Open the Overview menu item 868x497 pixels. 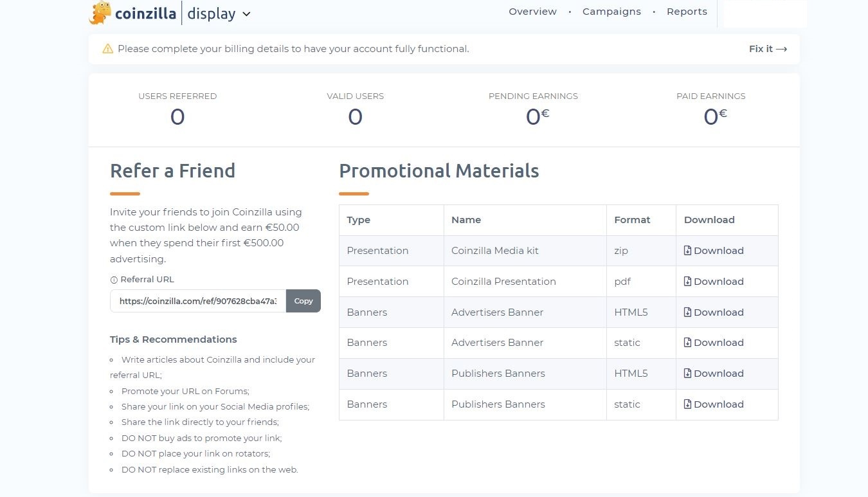pos(532,12)
